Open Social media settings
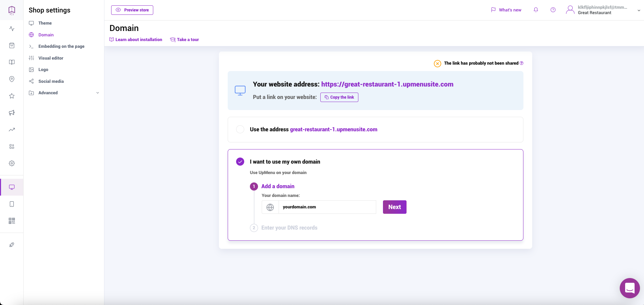 51,81
